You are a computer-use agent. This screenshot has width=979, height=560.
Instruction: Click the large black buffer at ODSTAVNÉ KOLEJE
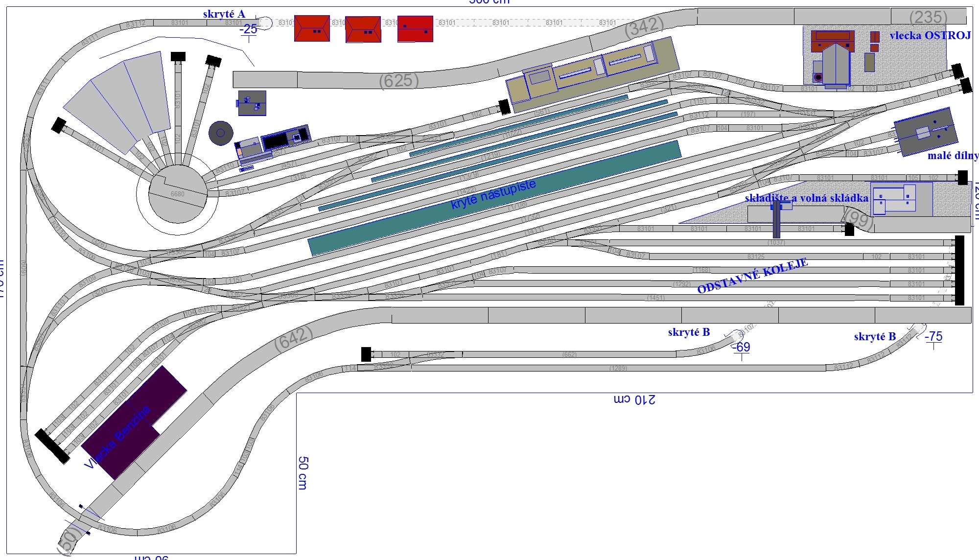coord(959,270)
